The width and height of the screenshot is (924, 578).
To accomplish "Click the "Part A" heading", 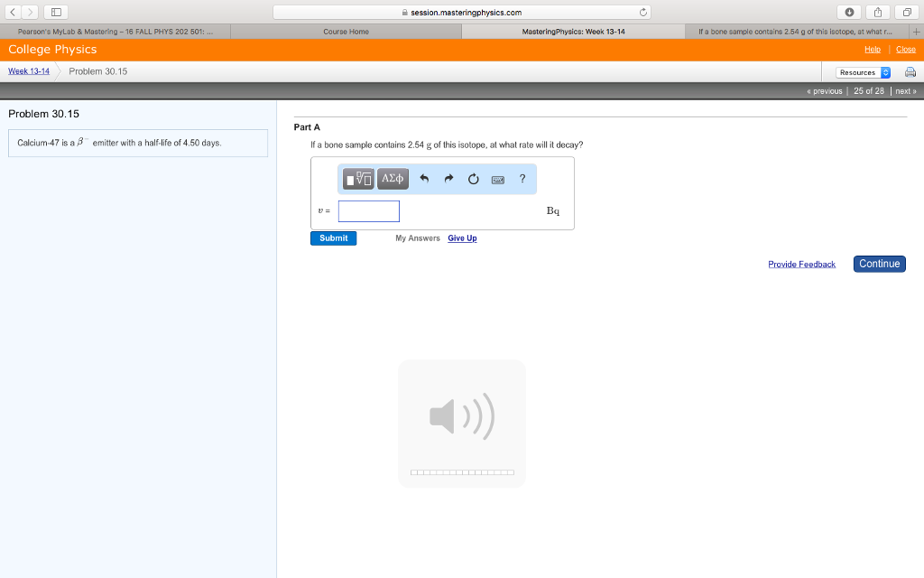I will click(307, 127).
